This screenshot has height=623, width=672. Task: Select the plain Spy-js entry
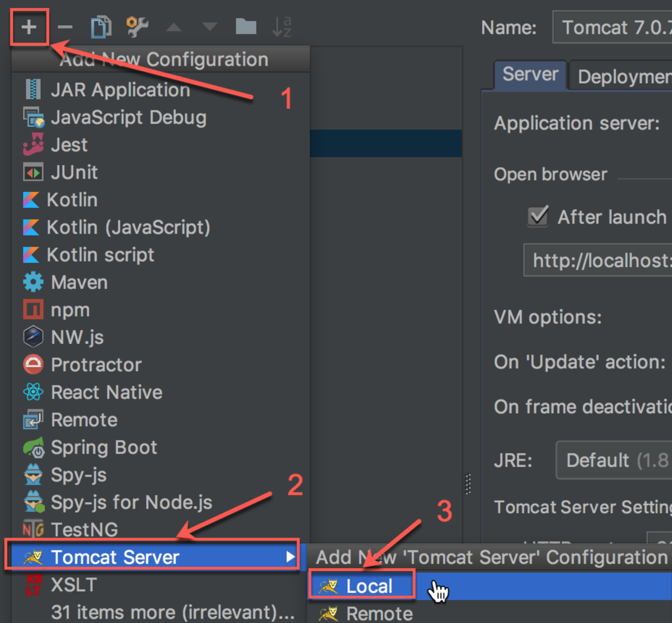pos(161,475)
